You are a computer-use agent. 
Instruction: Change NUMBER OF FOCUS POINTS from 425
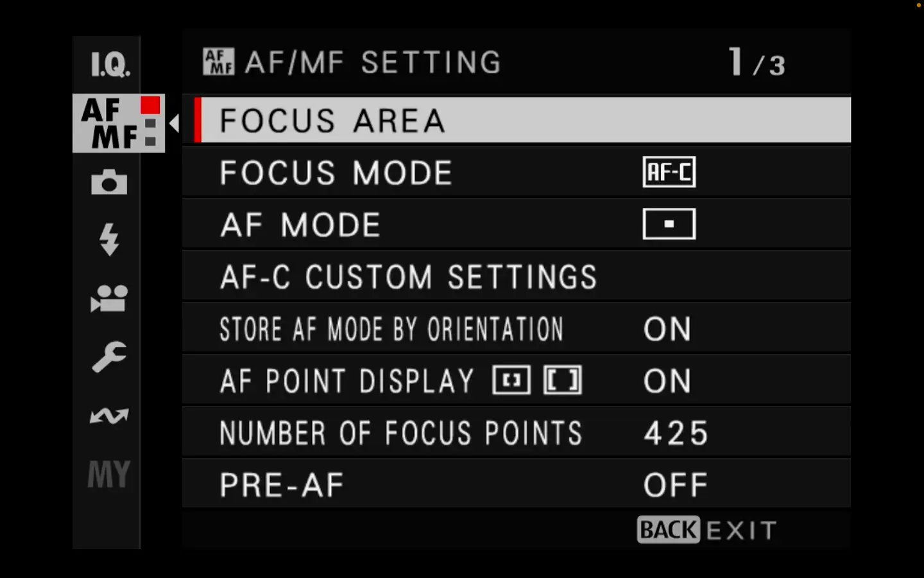tap(675, 432)
